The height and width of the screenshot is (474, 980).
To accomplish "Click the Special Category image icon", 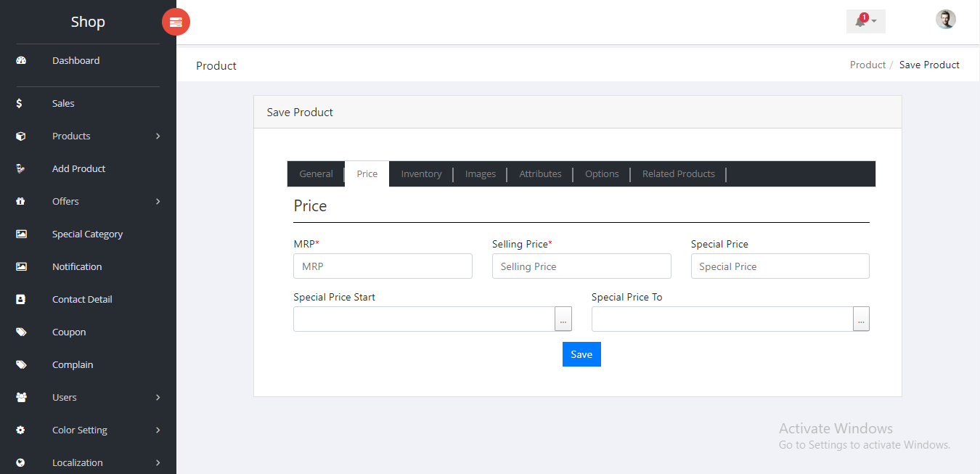I will coord(21,234).
